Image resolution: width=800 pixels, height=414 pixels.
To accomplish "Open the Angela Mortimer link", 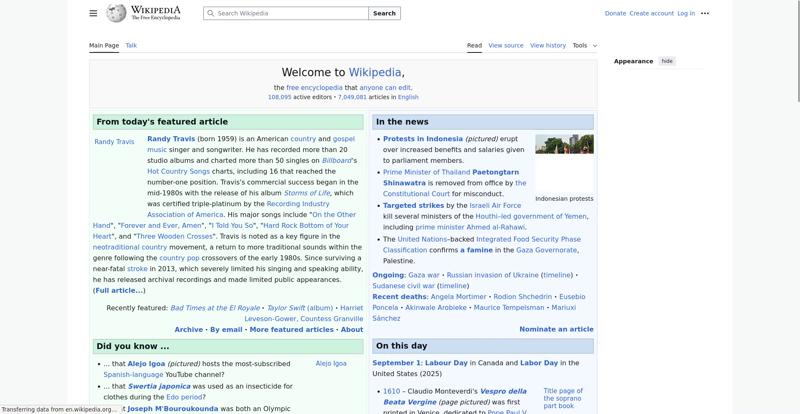I will (x=458, y=297).
